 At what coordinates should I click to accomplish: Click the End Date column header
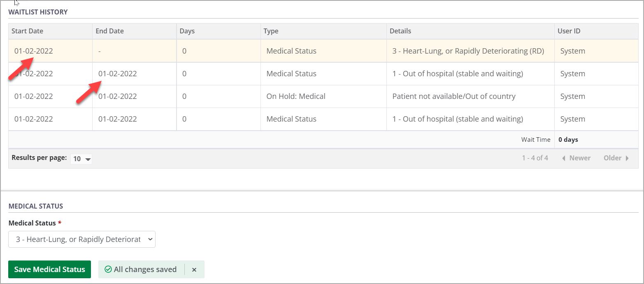coord(109,31)
